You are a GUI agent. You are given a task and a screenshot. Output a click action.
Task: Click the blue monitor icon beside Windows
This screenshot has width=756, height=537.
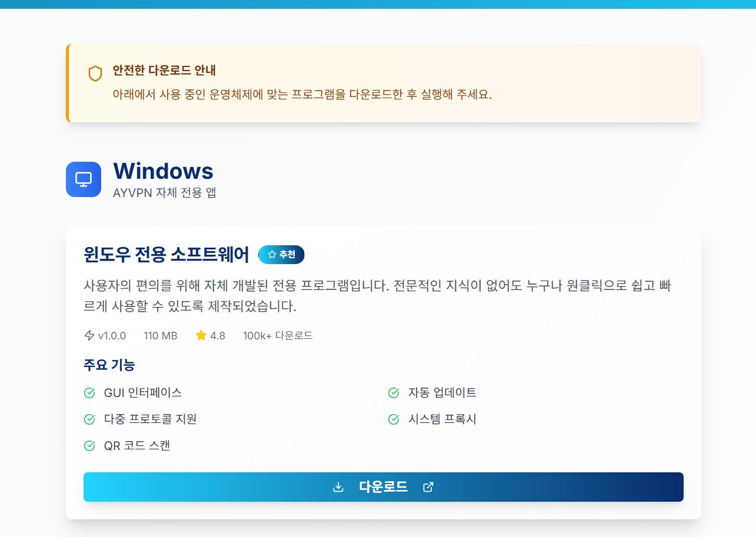84,179
